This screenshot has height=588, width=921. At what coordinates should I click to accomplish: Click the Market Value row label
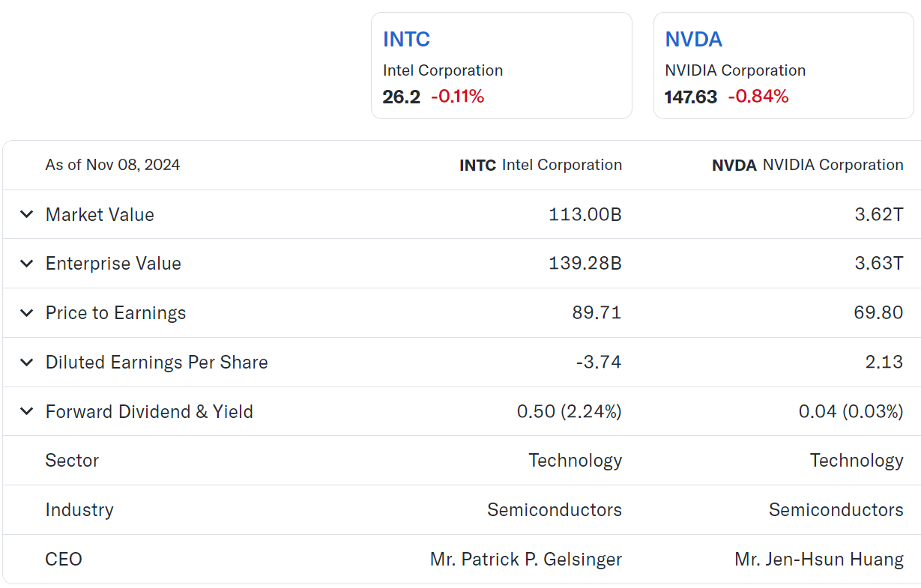click(100, 214)
